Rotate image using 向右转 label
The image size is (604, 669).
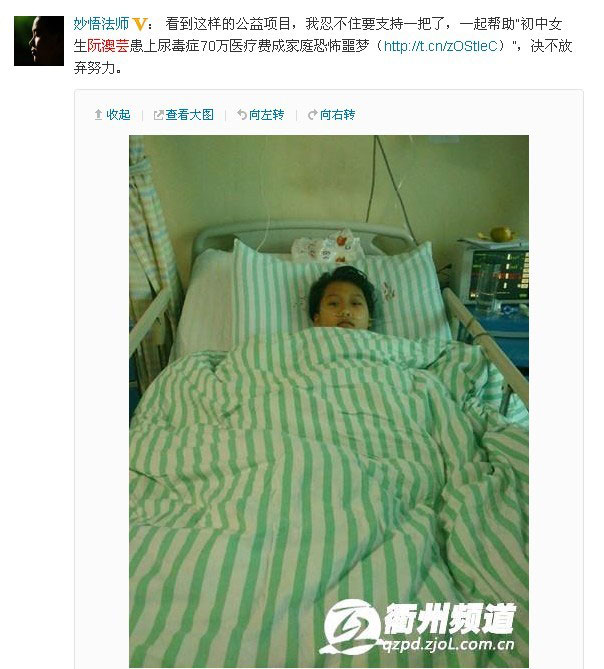[x=337, y=115]
